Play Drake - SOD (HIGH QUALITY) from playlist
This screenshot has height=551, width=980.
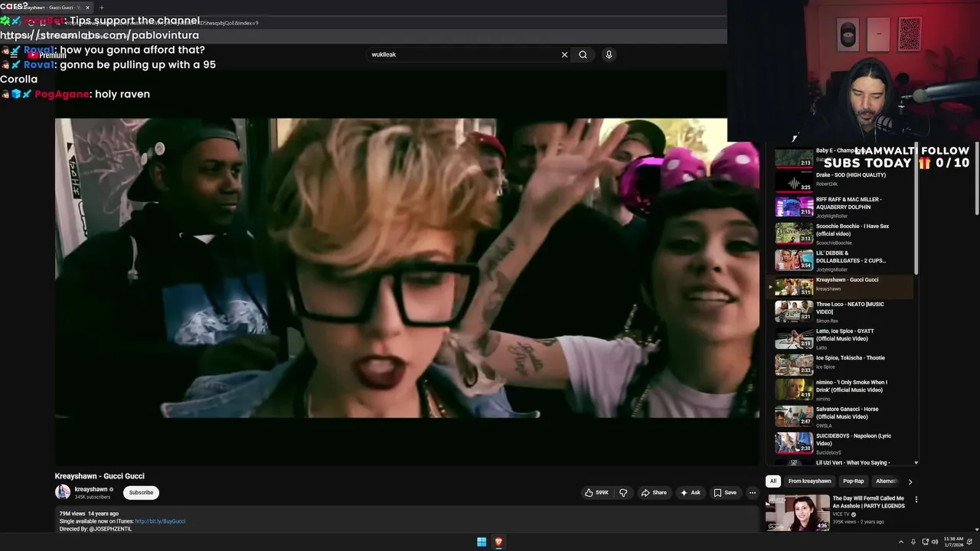[x=841, y=181]
